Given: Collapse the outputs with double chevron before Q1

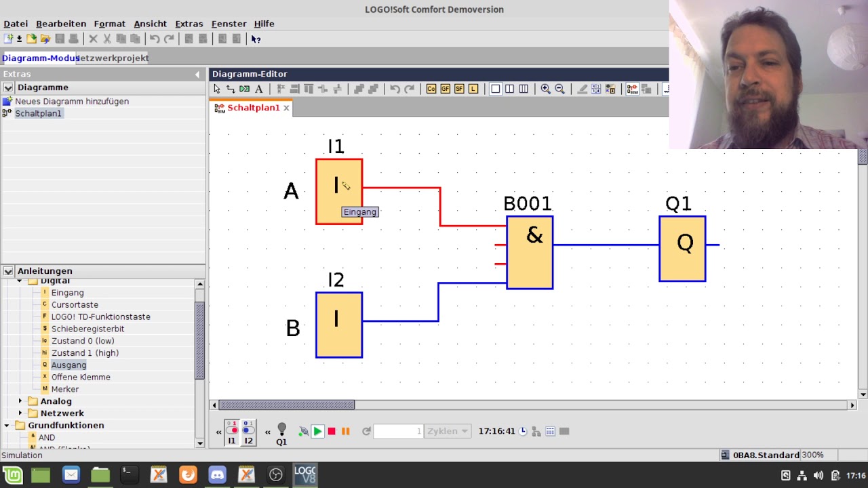Looking at the screenshot, I should pyautogui.click(x=268, y=432).
